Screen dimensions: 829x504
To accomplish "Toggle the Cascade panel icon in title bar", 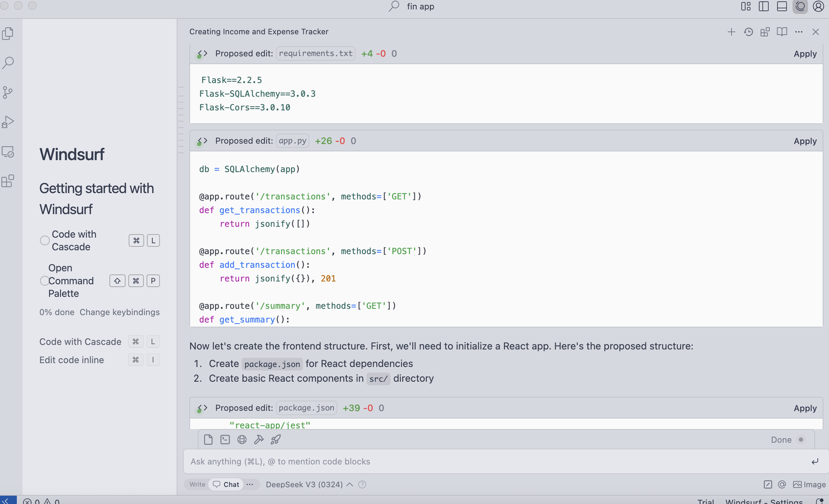I will (801, 6).
